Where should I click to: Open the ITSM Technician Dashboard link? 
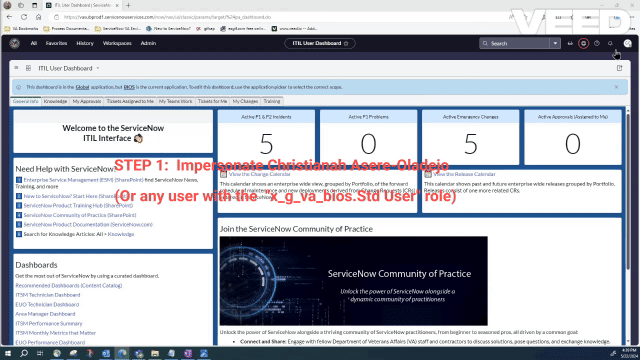pyautogui.click(x=48, y=295)
